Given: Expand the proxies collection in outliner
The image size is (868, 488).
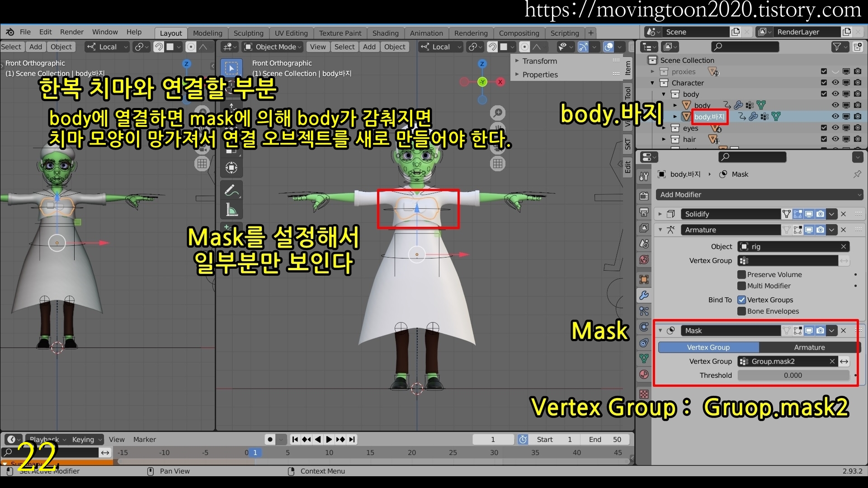Looking at the screenshot, I should pos(652,71).
